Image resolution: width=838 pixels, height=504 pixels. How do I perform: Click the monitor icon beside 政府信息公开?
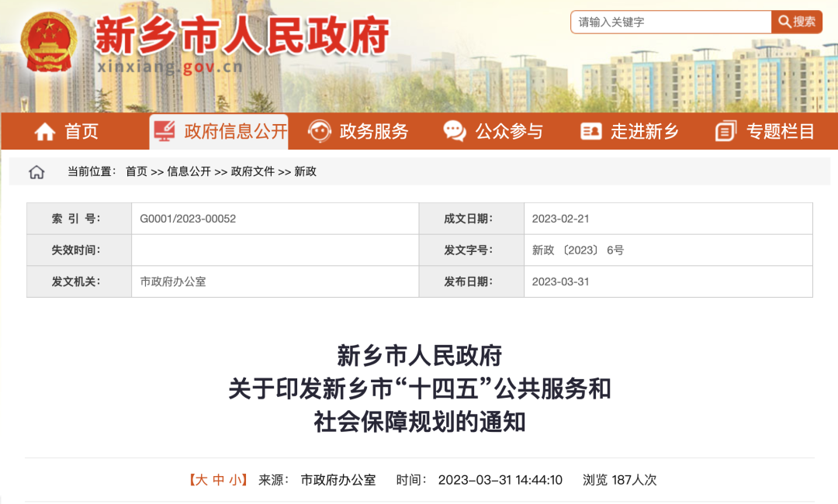[x=164, y=131]
